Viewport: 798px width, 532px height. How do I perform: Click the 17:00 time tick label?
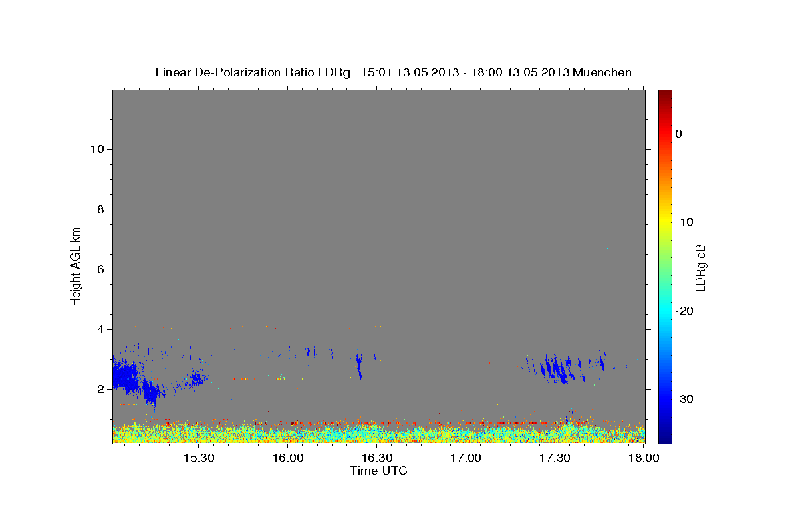[466, 458]
